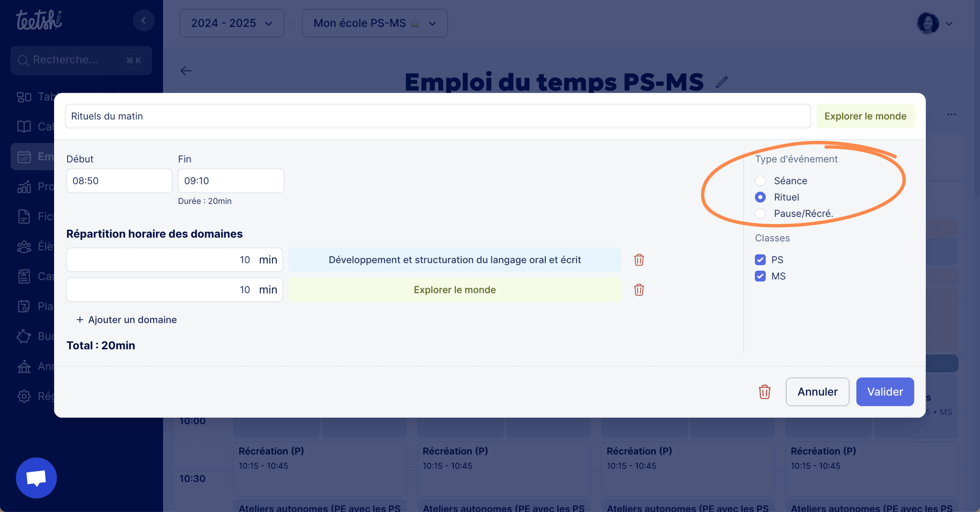Viewport: 980px width, 512px height.
Task: Edit the Rituels du matin title field
Action: click(x=438, y=116)
